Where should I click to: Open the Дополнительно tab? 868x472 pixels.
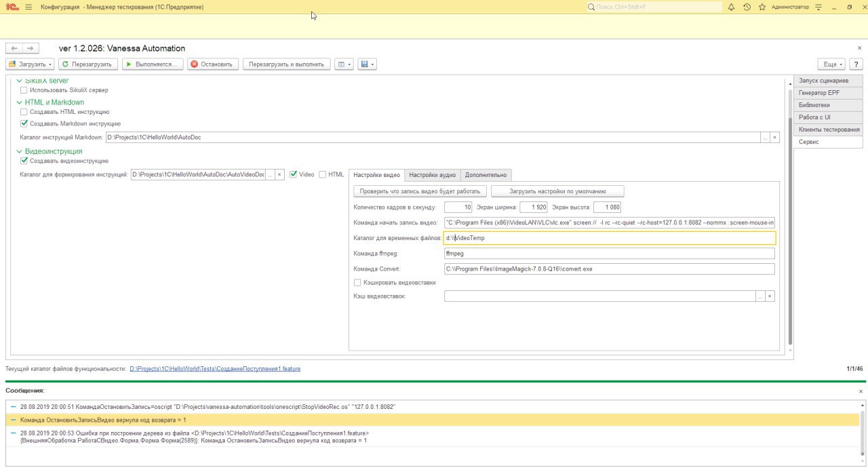click(x=486, y=175)
